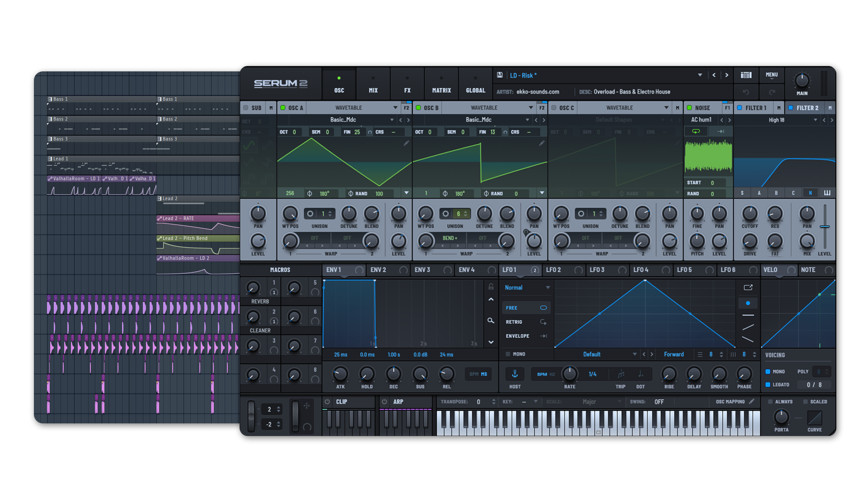Select LFO ENVELOPE trigger mode
Viewport: 868px width, 488px height.
click(526, 336)
